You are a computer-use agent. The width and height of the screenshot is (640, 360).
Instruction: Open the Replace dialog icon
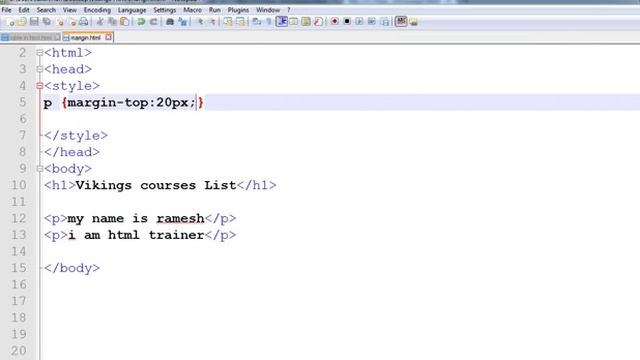182,22
